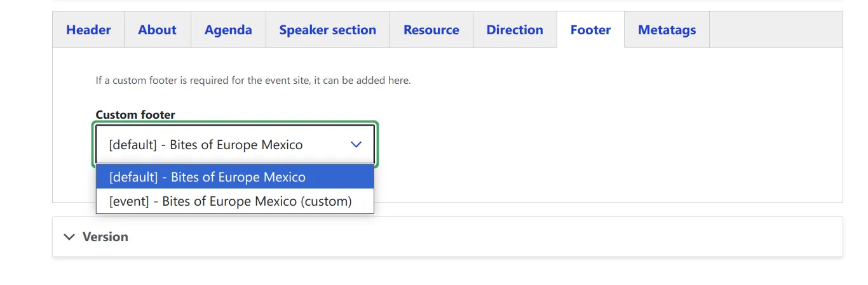868x285 pixels.
Task: Click blank area of the Version panel bar
Action: [483, 237]
